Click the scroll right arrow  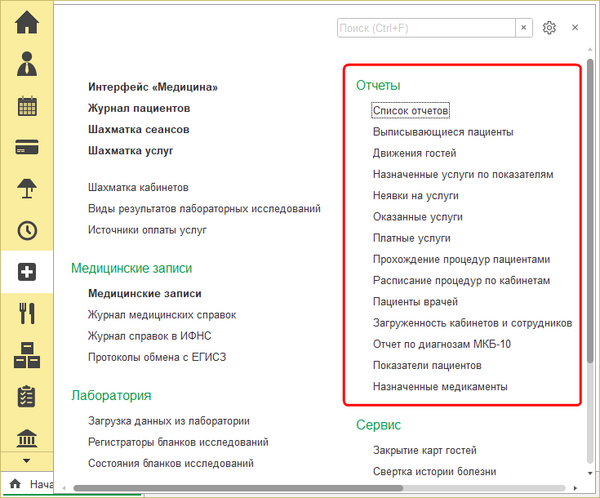point(575,488)
